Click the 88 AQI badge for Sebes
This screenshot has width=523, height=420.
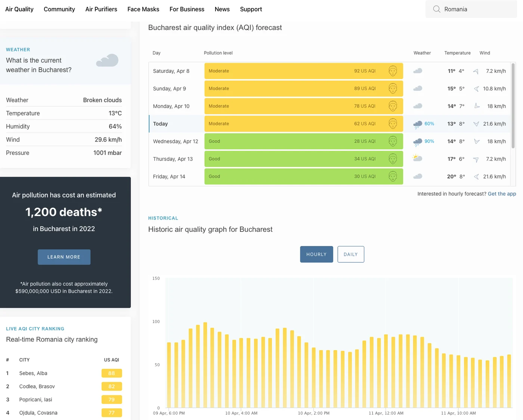pos(112,373)
